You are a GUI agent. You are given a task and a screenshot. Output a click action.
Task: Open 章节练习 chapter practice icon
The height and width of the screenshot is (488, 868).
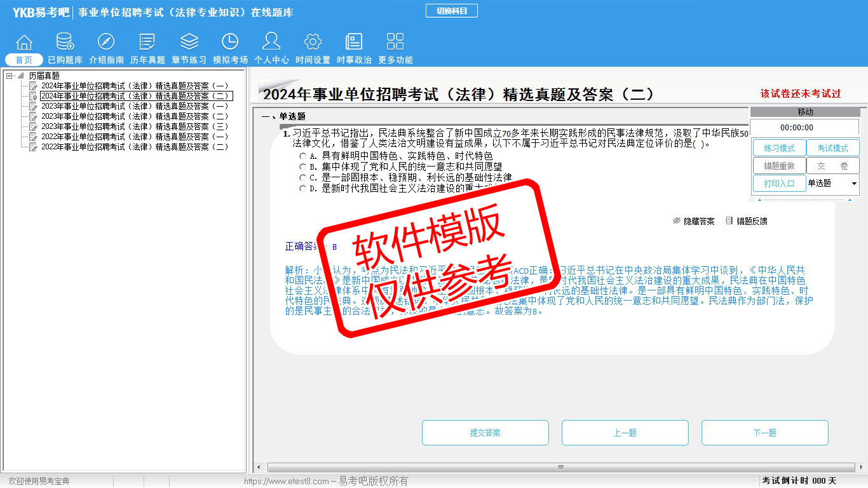tap(189, 43)
